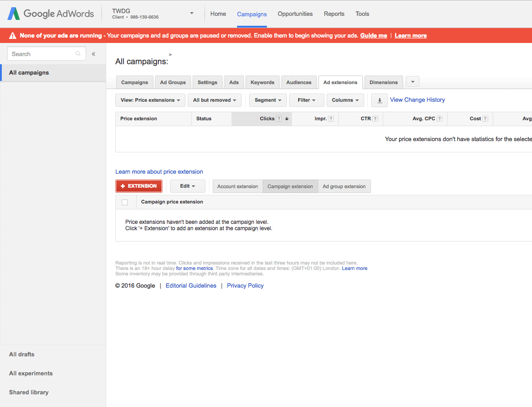Go to Home in top navigation

[x=218, y=14]
